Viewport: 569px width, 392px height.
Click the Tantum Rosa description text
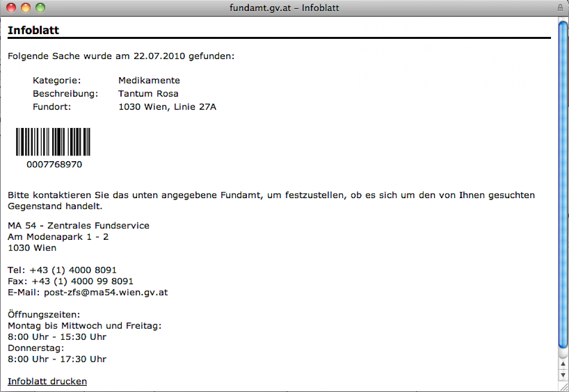click(148, 94)
